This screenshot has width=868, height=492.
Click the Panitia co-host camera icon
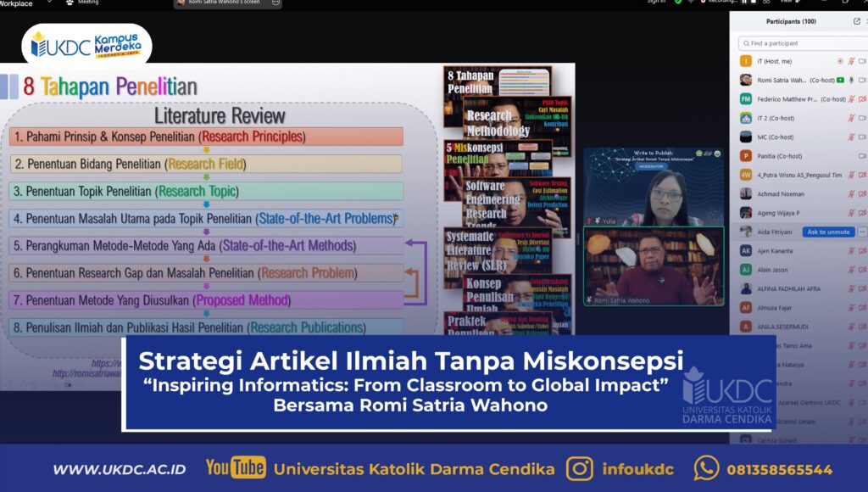click(862, 156)
